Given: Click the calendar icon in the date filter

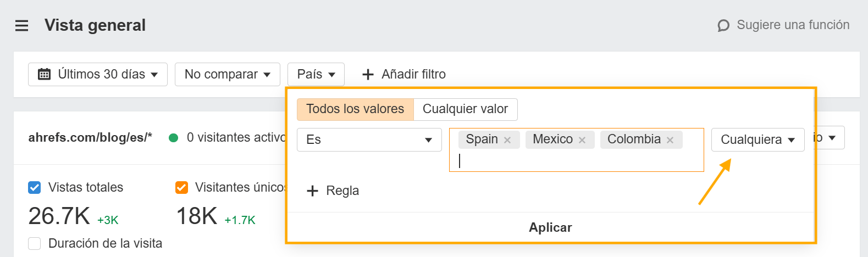Looking at the screenshot, I should pos(44,74).
